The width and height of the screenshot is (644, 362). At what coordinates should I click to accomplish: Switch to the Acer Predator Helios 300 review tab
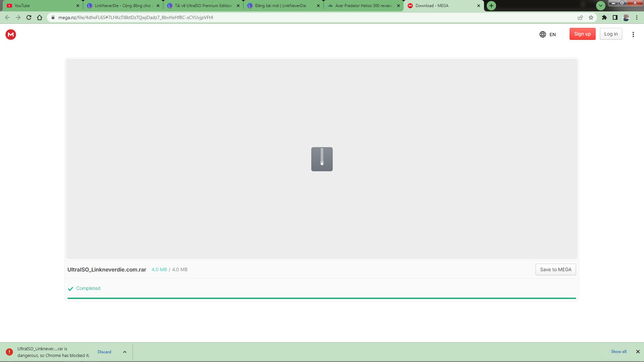tap(362, 6)
